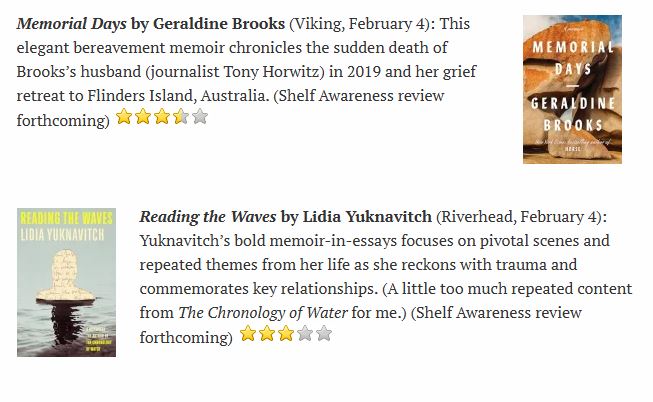Screen dimensions: 653x402
Task: Click the empty fifth star for Memorial Days
Action: (x=200, y=117)
